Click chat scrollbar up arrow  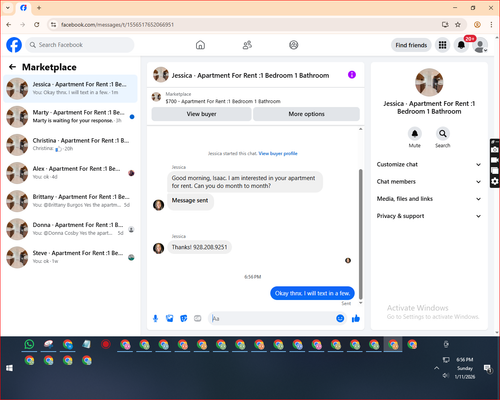(360, 129)
